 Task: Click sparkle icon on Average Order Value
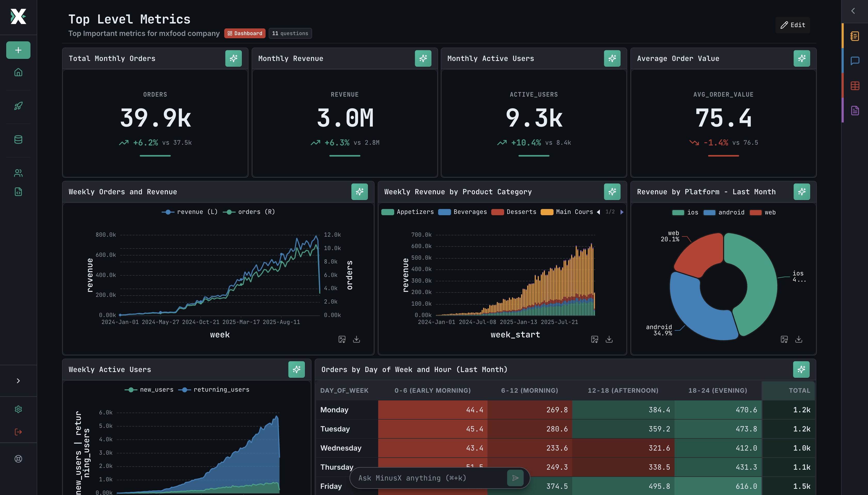(x=802, y=58)
